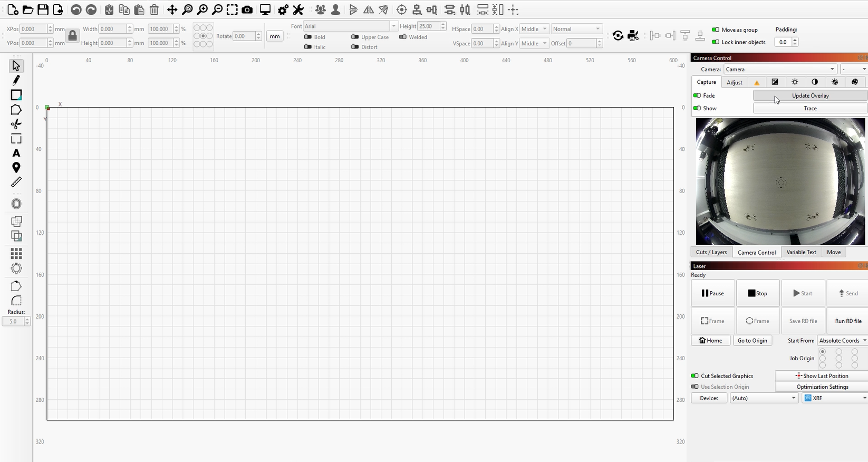Open the Variable Text tab
The height and width of the screenshot is (462, 868).
[801, 252]
